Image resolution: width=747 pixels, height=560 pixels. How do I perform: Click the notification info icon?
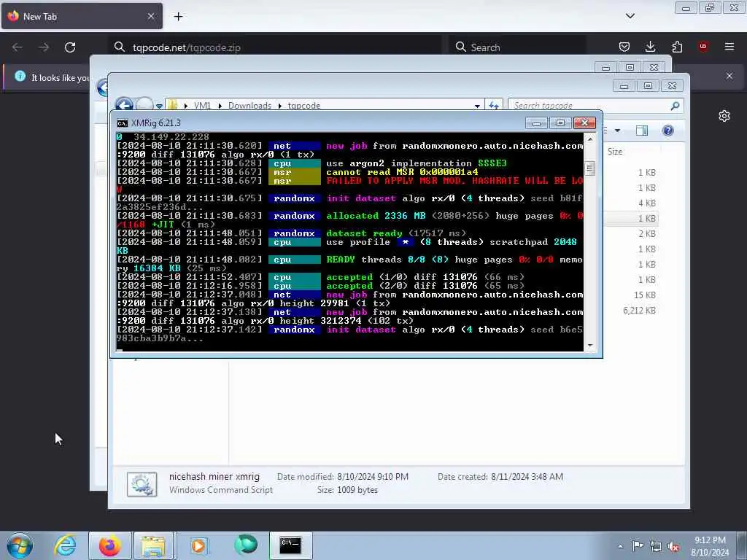pos(20,76)
